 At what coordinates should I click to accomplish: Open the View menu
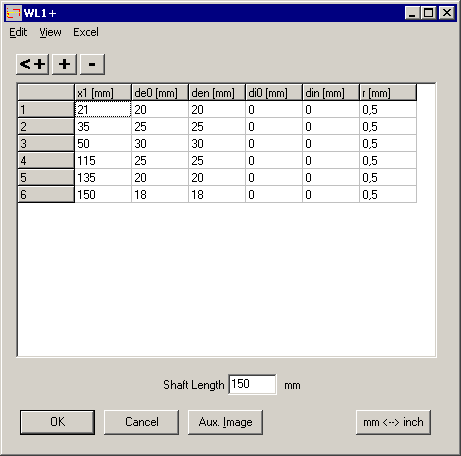[x=50, y=32]
